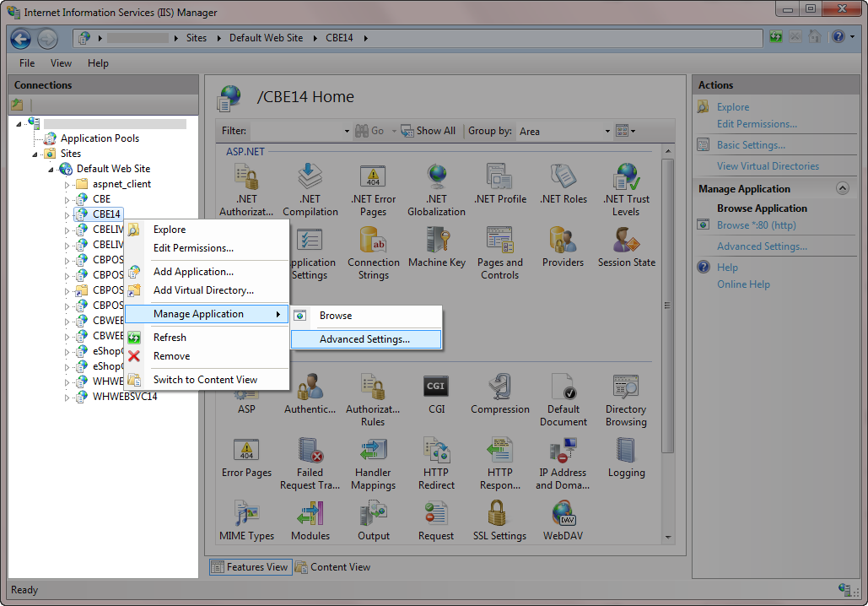The height and width of the screenshot is (606, 868).
Task: Open the Filter combo box dropdown
Action: pyautogui.click(x=347, y=132)
